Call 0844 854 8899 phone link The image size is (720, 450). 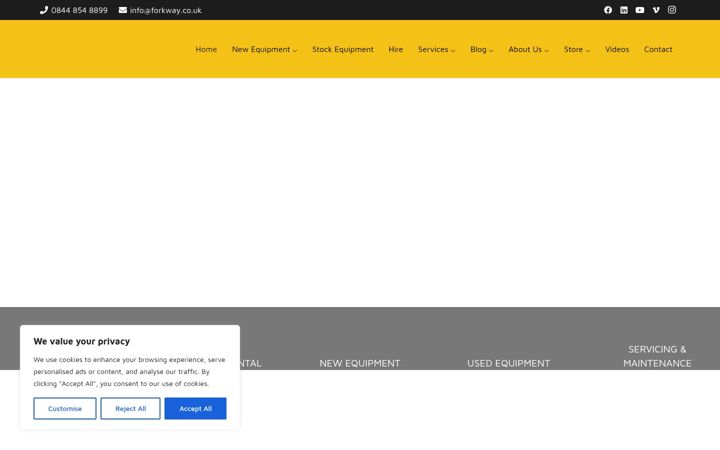point(79,10)
